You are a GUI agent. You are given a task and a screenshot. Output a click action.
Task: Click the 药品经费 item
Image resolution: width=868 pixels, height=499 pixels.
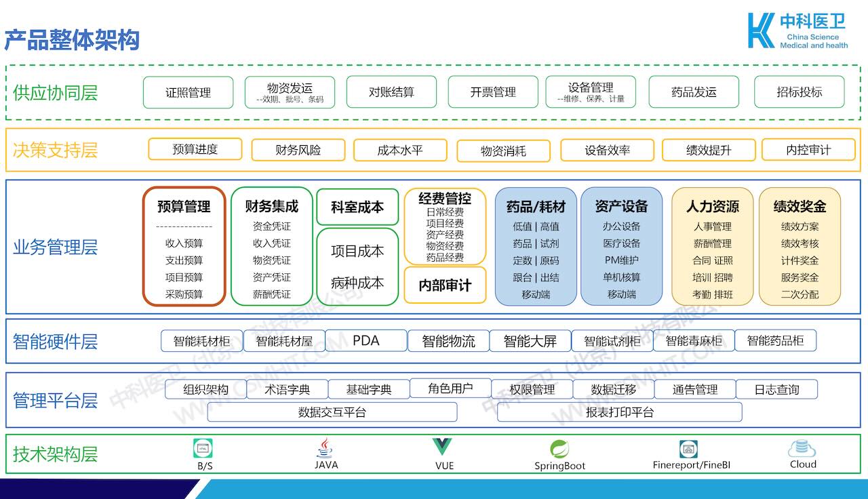coord(445,258)
